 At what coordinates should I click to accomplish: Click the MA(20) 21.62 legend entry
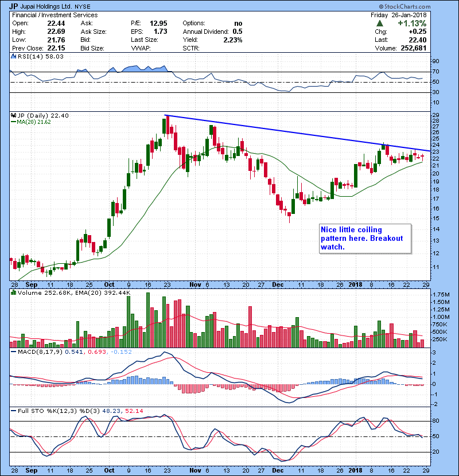click(x=31, y=122)
